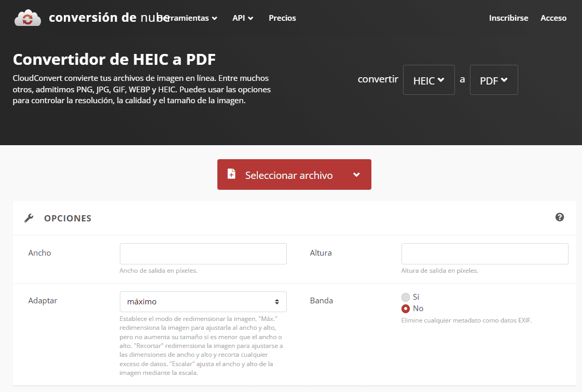Open the Adaptar dropdown showing máximo
Screen dimensions: 582x392
point(203,301)
